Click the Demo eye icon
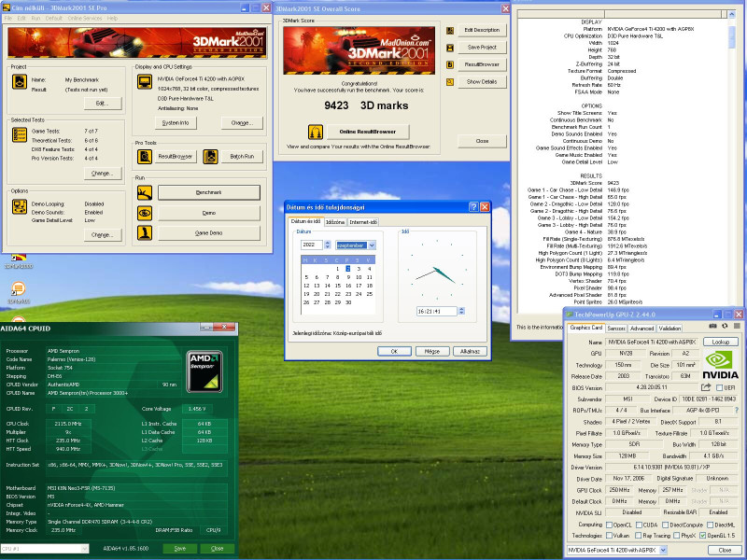This screenshot has width=747, height=560. click(145, 213)
